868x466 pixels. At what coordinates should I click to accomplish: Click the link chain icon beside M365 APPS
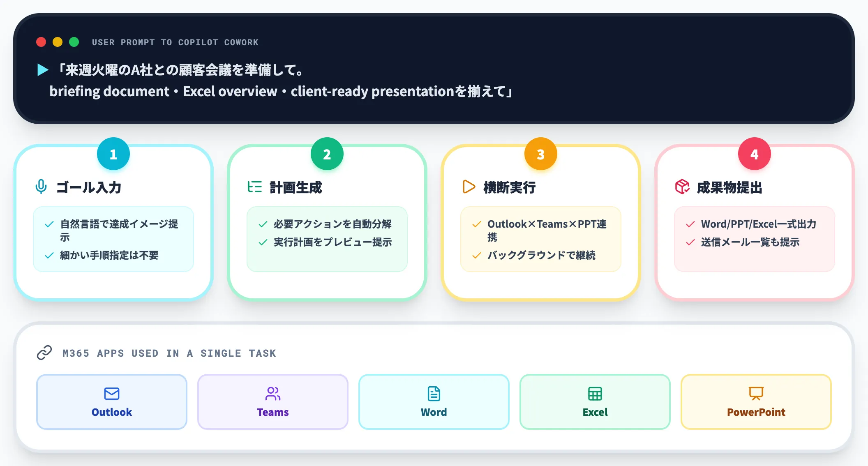click(44, 353)
